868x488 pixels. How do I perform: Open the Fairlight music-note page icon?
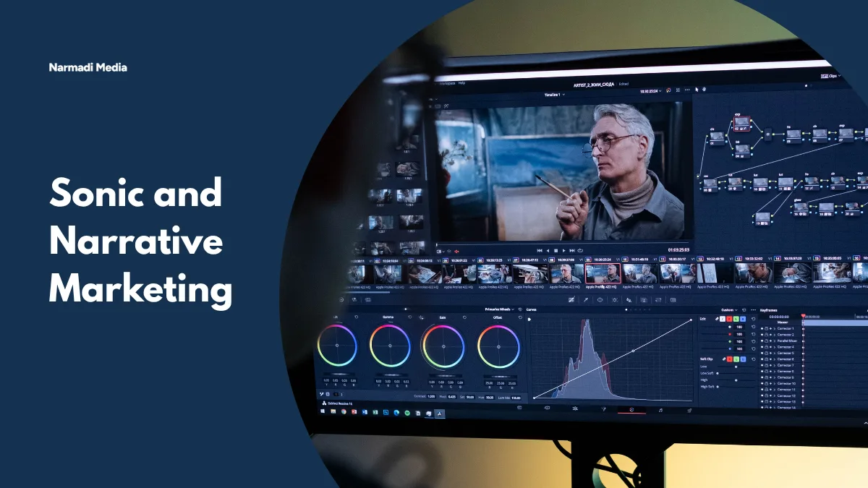click(660, 410)
